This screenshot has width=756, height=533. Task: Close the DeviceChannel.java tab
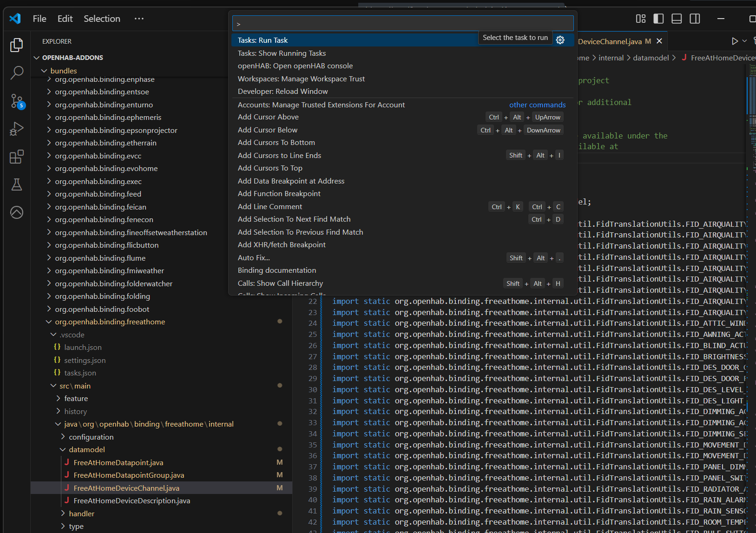pyautogui.click(x=659, y=41)
